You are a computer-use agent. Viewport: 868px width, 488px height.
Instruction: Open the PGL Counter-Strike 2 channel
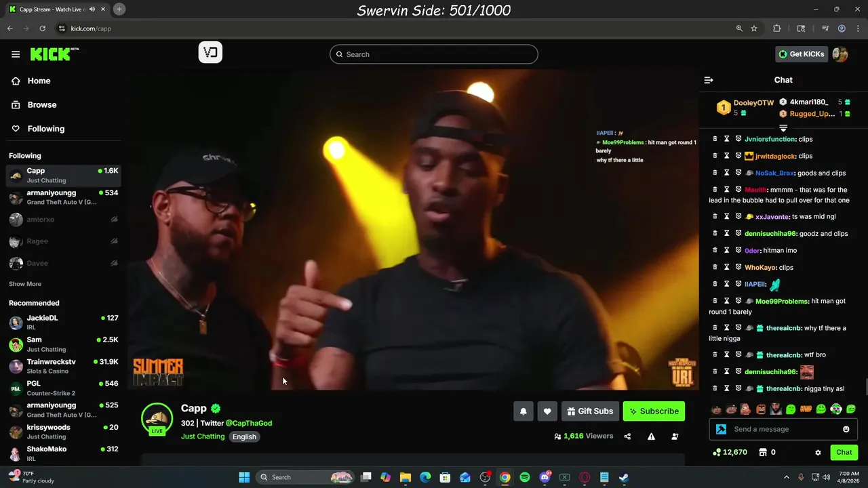click(63, 388)
